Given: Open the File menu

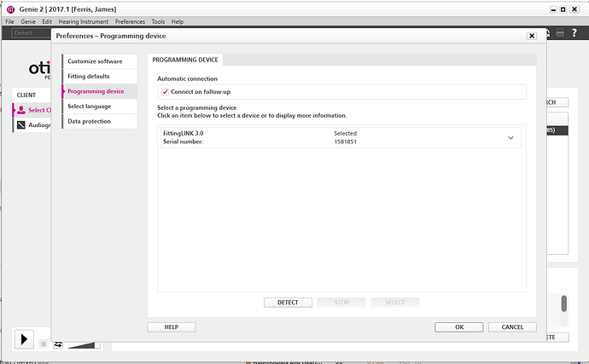Looking at the screenshot, I should tap(9, 22).
